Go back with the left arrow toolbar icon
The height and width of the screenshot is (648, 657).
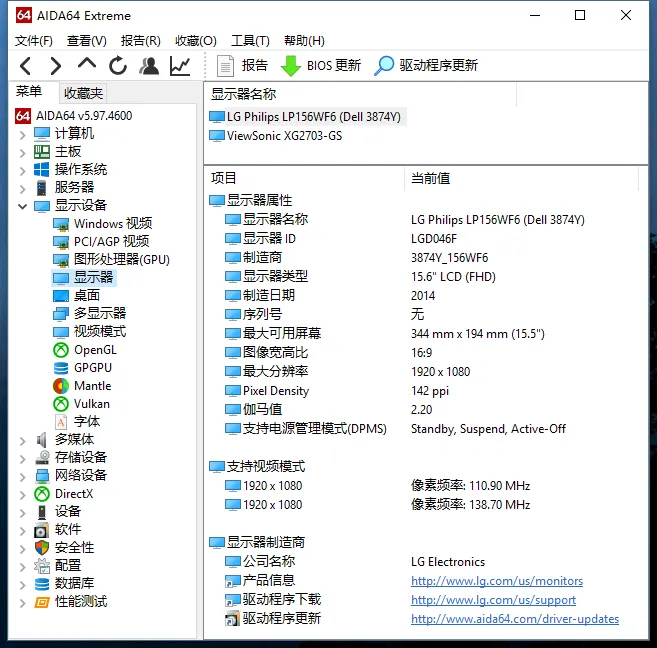[26, 66]
